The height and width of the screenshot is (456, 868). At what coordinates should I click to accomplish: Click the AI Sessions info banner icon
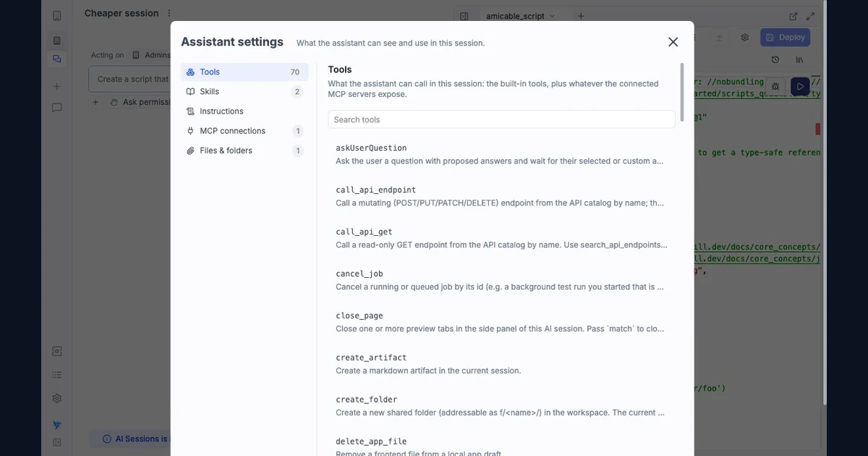[107, 439]
